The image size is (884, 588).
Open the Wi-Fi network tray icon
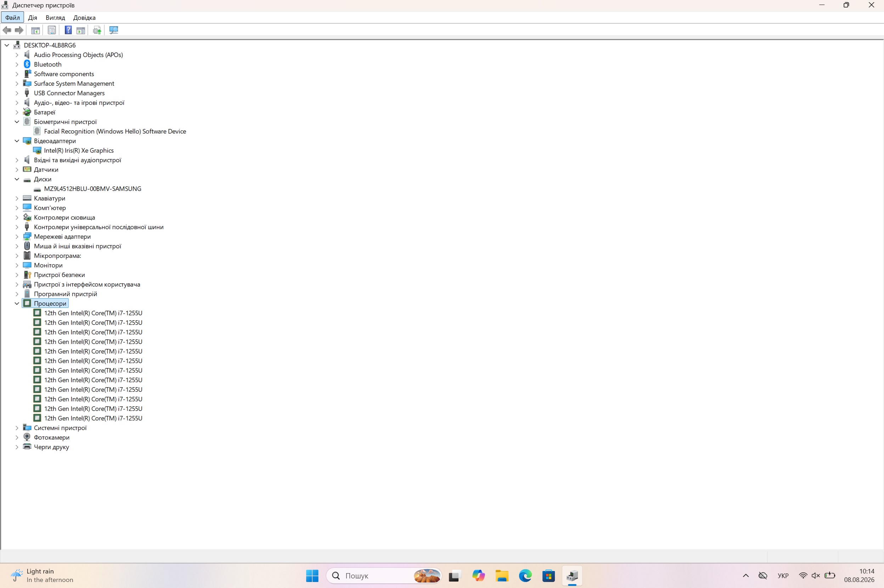(803, 576)
